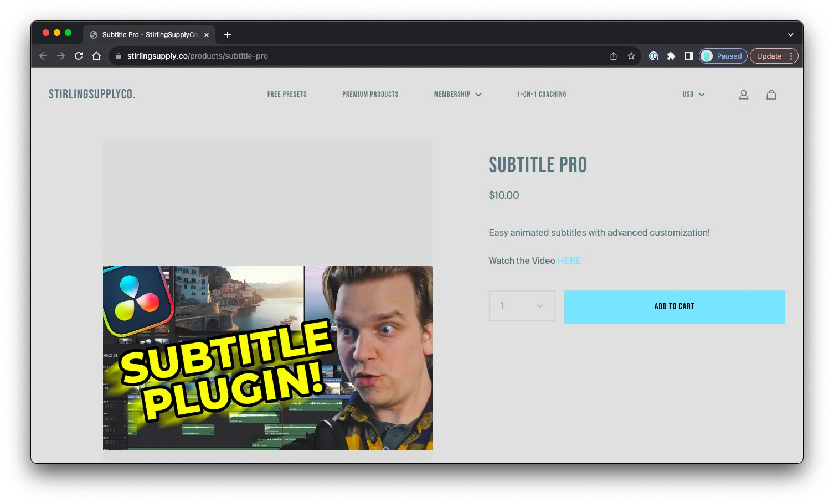Toggle the browser side panel icon
Viewport: 834px width, 504px height.
tap(689, 56)
